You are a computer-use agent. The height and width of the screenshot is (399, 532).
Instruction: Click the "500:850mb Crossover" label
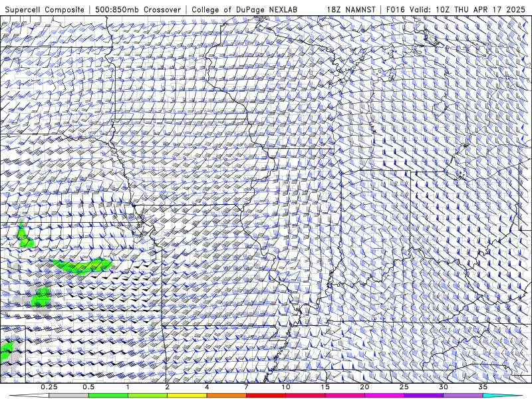tap(138, 9)
